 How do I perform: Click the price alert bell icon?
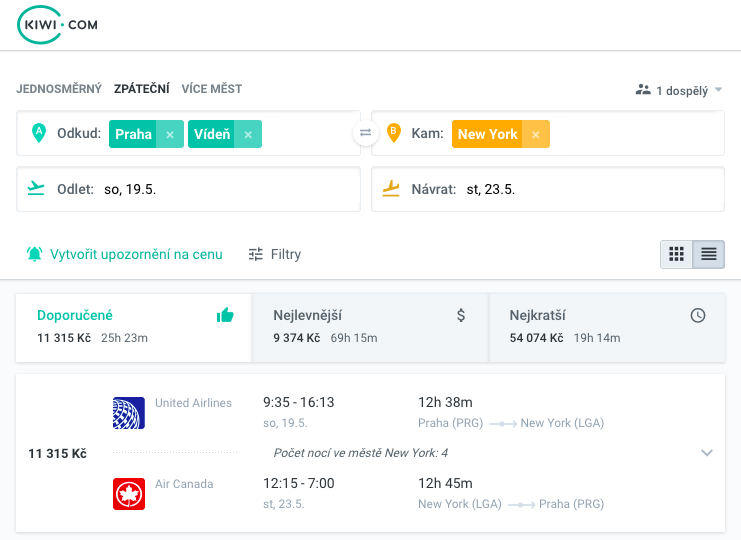coord(34,254)
